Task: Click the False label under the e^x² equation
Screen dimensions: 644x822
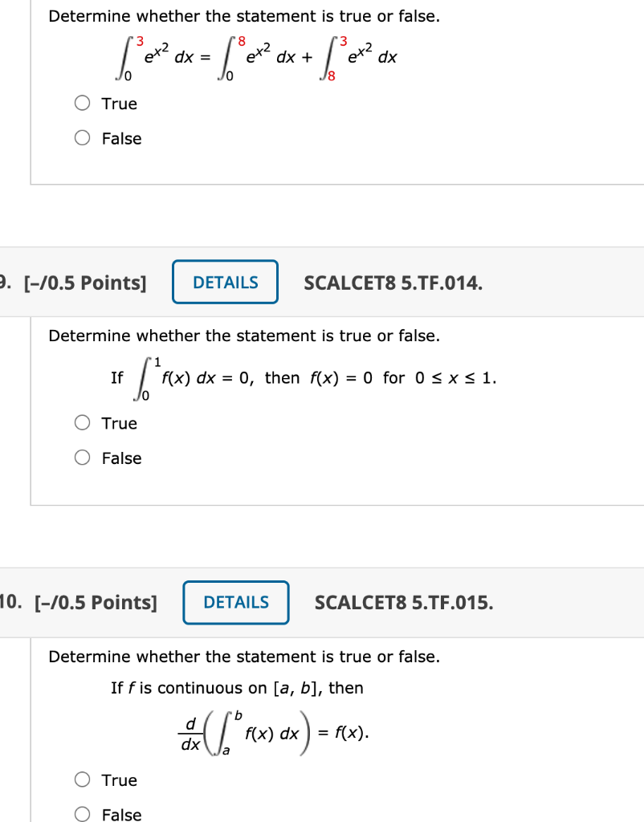Action: pos(122,138)
